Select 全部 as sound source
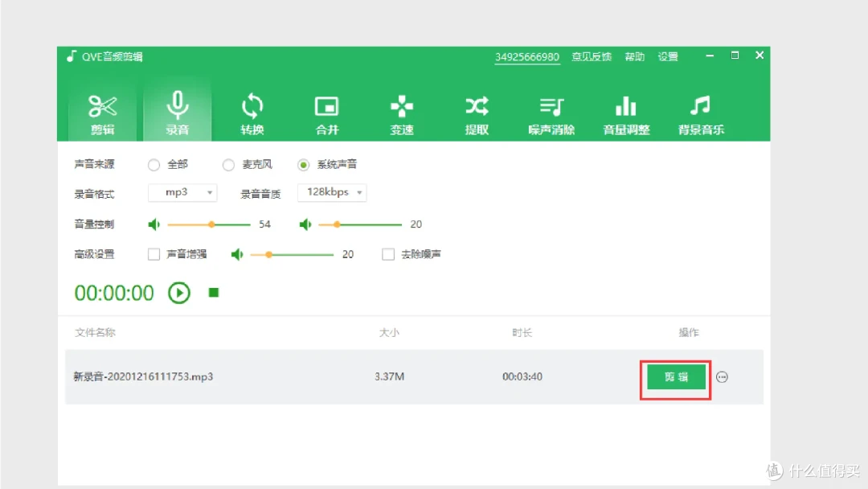The image size is (868, 489). (154, 165)
